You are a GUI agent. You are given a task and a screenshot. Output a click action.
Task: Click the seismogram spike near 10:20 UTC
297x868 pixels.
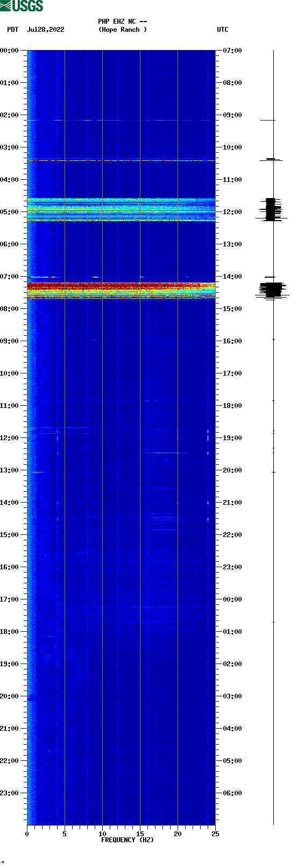(x=271, y=159)
